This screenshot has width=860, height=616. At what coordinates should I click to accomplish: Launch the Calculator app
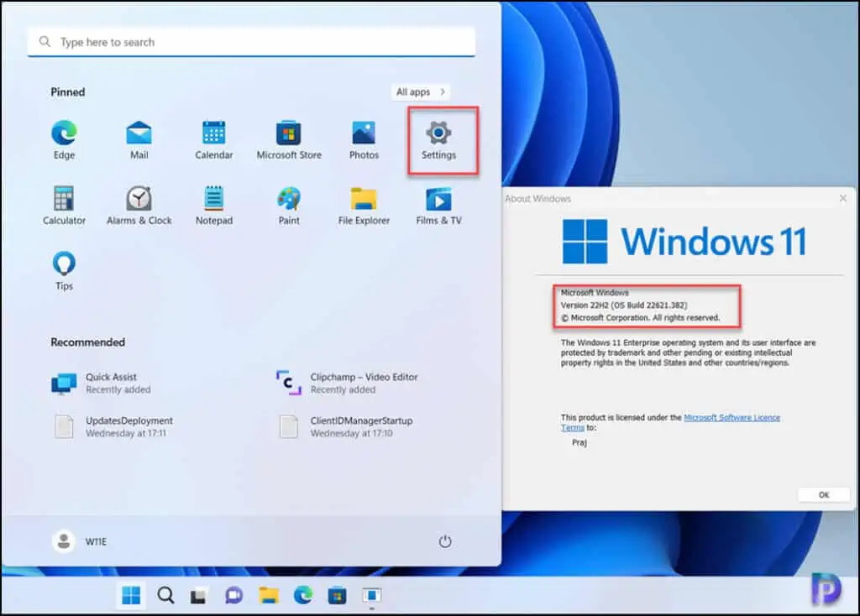point(64,206)
